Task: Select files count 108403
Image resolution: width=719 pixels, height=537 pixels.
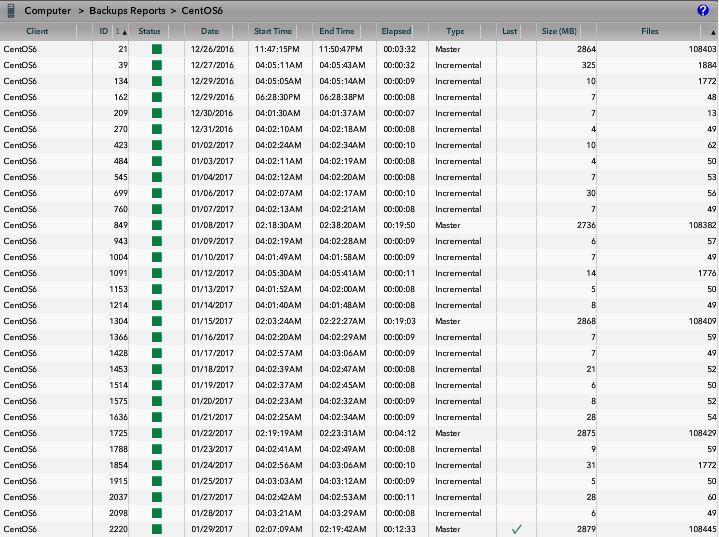Action: [x=702, y=49]
